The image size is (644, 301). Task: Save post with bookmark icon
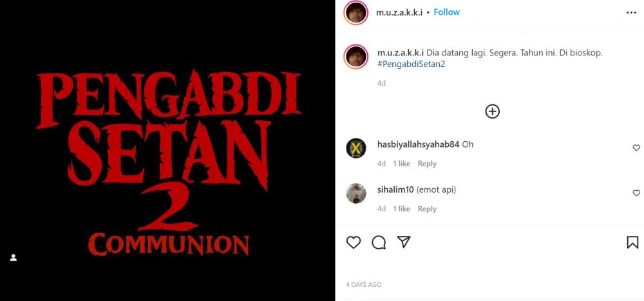click(632, 242)
